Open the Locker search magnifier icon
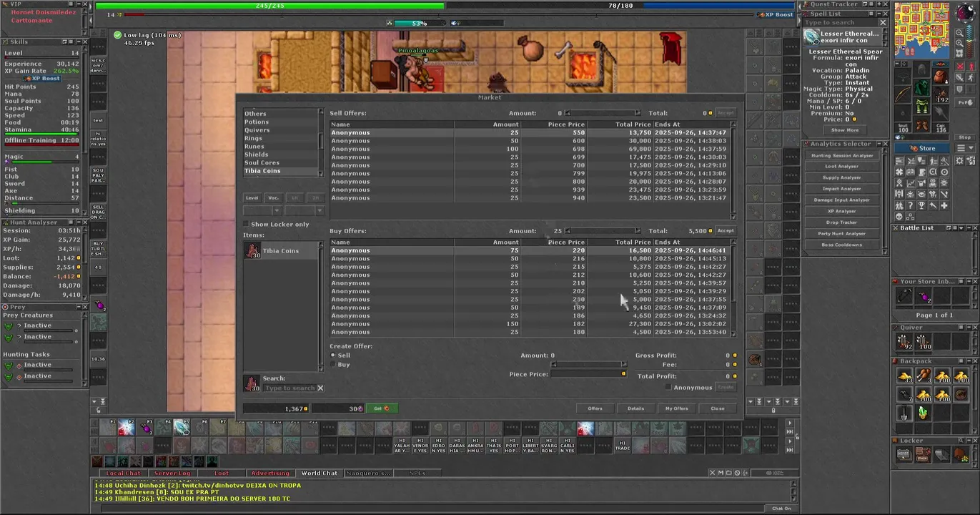 (961, 441)
